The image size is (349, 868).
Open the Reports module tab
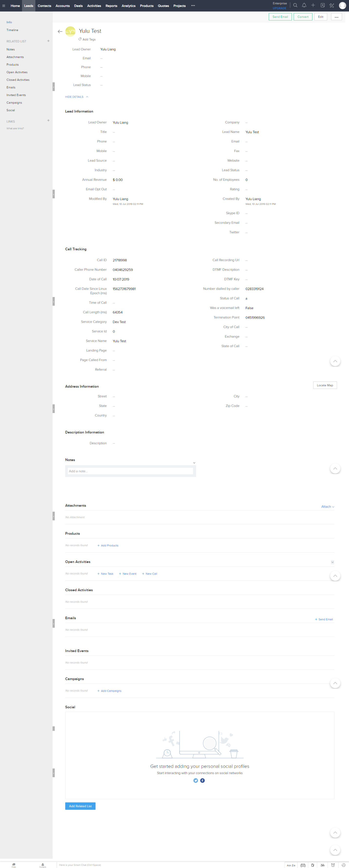pos(111,6)
